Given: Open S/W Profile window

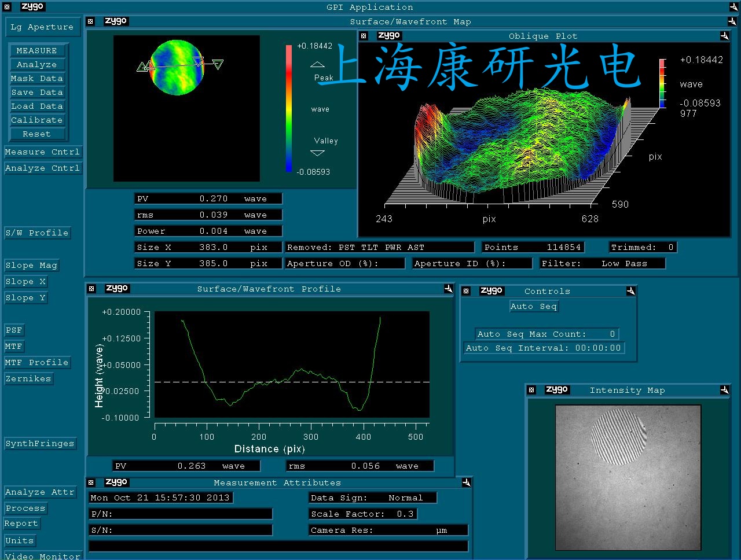Looking at the screenshot, I should click(37, 233).
